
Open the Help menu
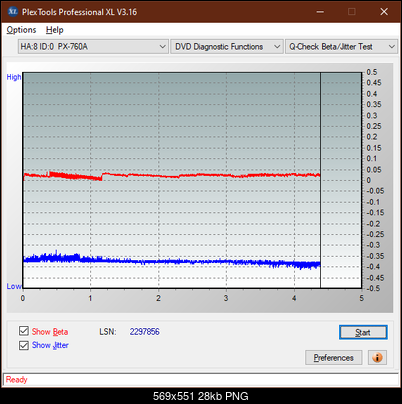click(55, 30)
